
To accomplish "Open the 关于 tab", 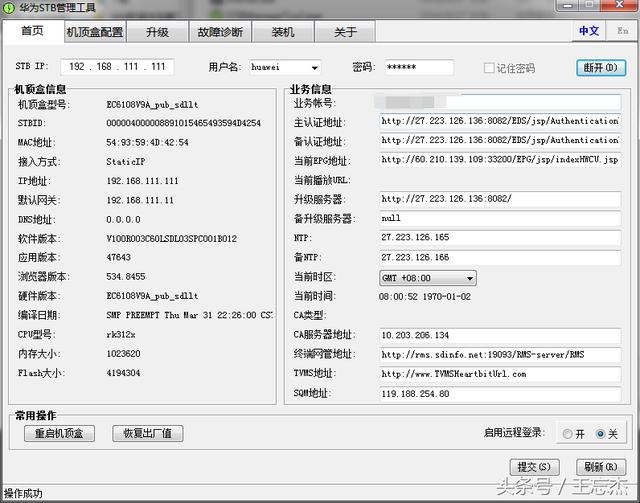I will (x=345, y=32).
